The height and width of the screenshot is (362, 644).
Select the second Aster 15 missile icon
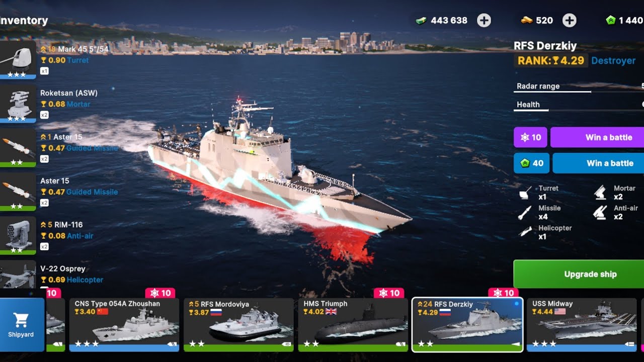(18, 192)
